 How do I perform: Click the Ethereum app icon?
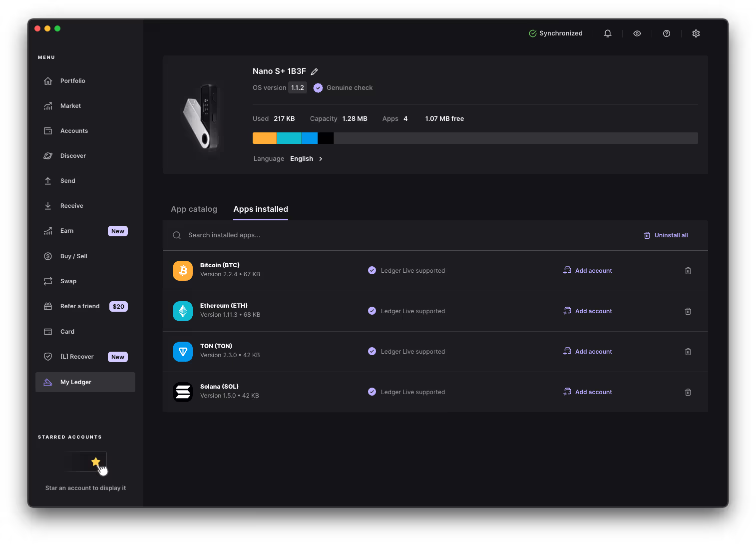tap(183, 311)
